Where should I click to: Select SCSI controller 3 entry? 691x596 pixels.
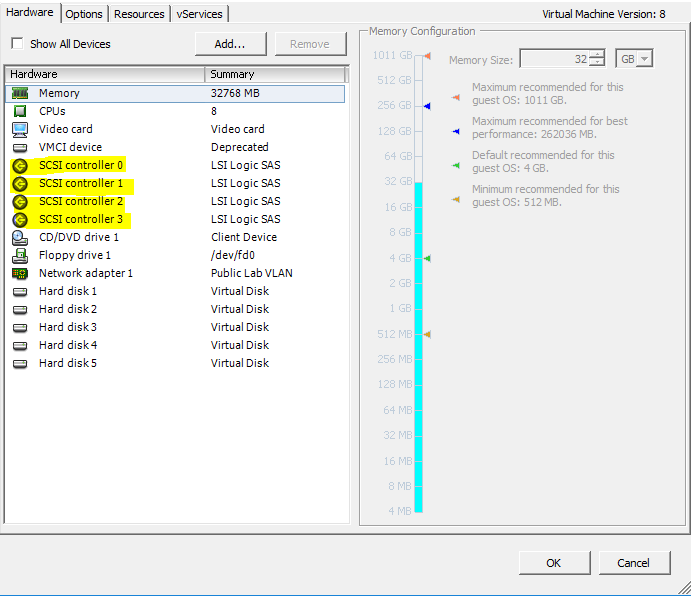(x=175, y=220)
